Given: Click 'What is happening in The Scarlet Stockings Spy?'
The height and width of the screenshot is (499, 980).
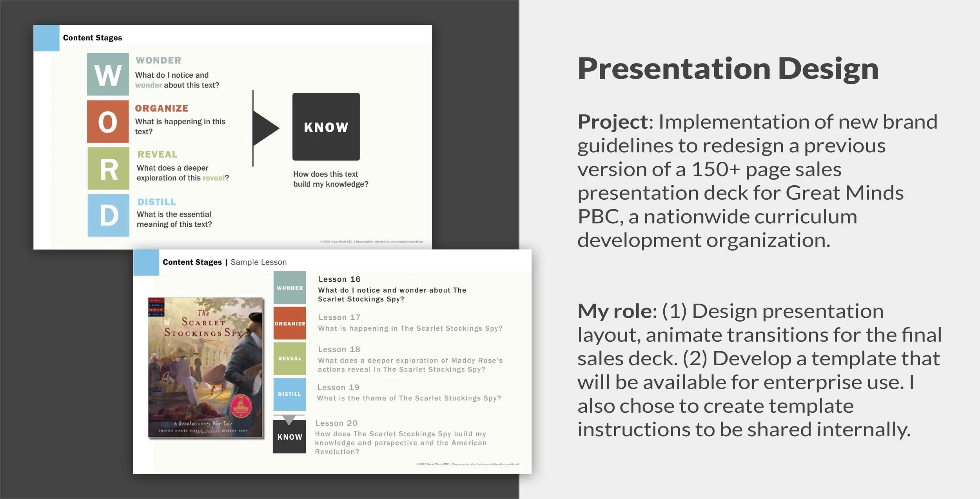Looking at the screenshot, I should (410, 328).
